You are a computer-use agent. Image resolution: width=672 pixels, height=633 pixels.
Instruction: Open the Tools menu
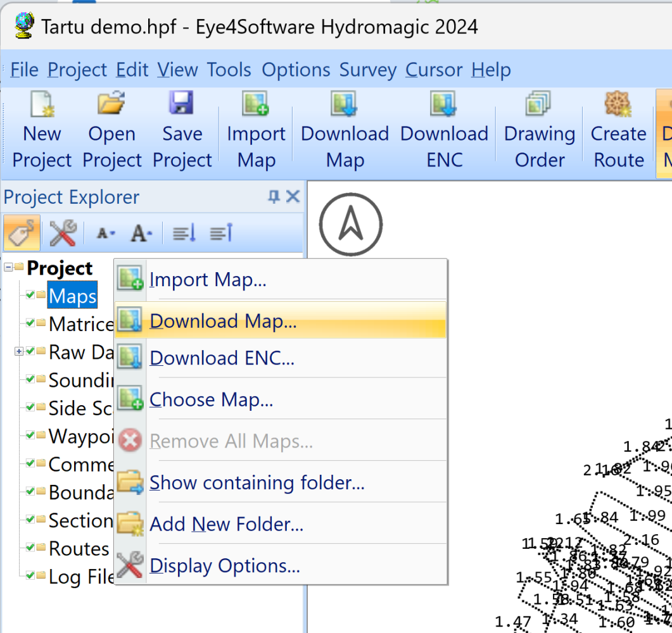click(x=229, y=70)
